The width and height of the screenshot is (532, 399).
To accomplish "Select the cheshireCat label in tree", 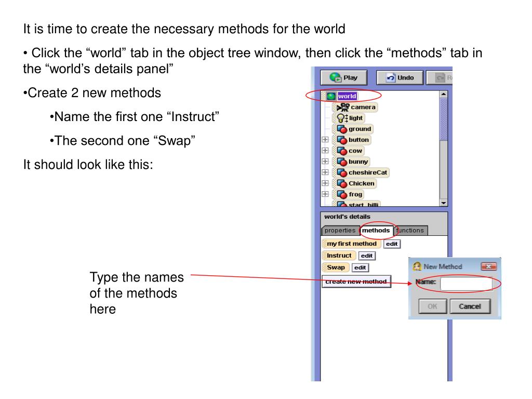I will pyautogui.click(x=368, y=172).
